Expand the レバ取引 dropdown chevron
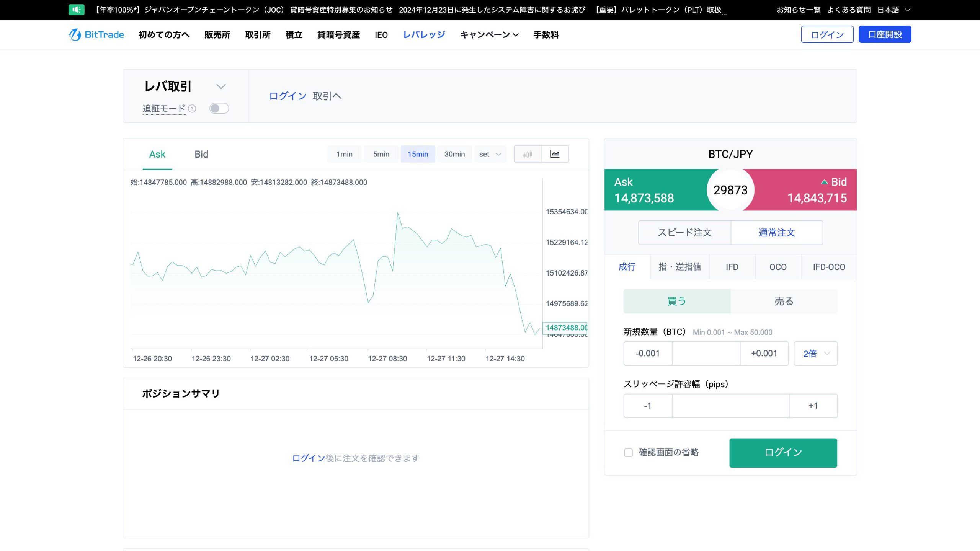The width and height of the screenshot is (980, 551). pos(221,86)
